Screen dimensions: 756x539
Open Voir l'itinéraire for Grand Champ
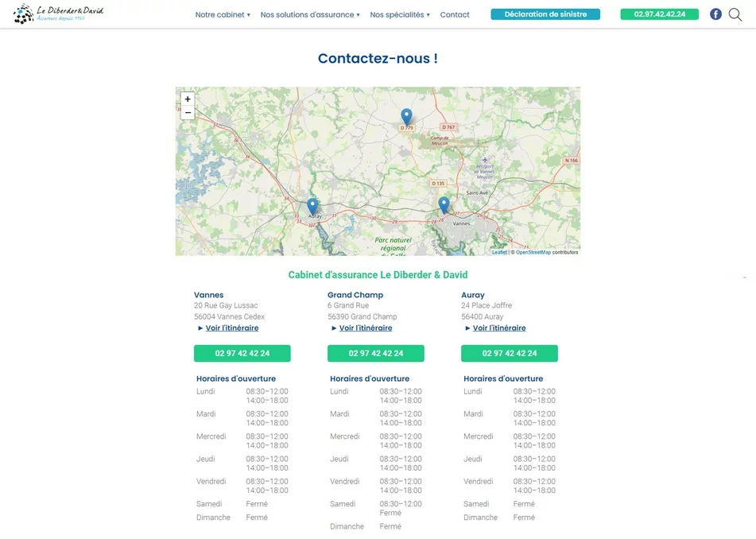point(365,328)
